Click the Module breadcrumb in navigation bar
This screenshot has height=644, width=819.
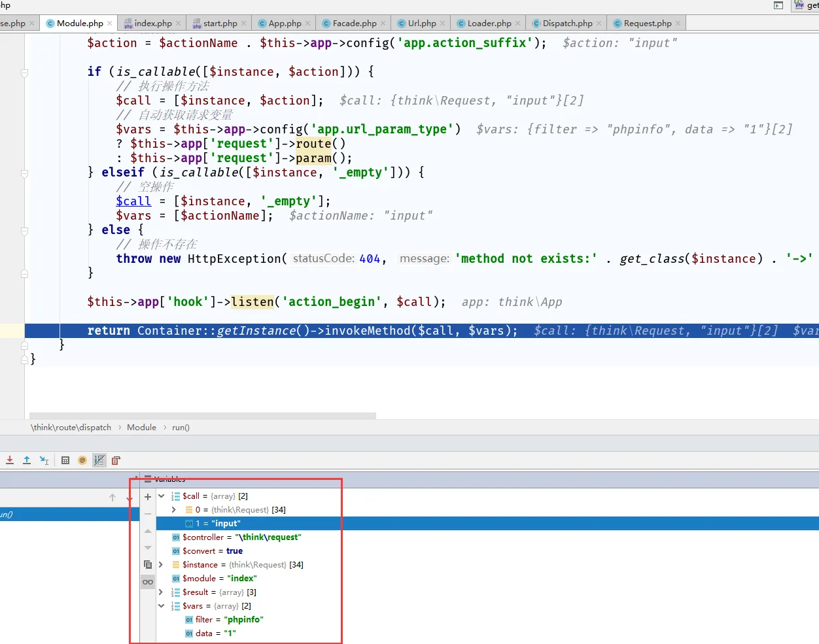[x=141, y=428]
